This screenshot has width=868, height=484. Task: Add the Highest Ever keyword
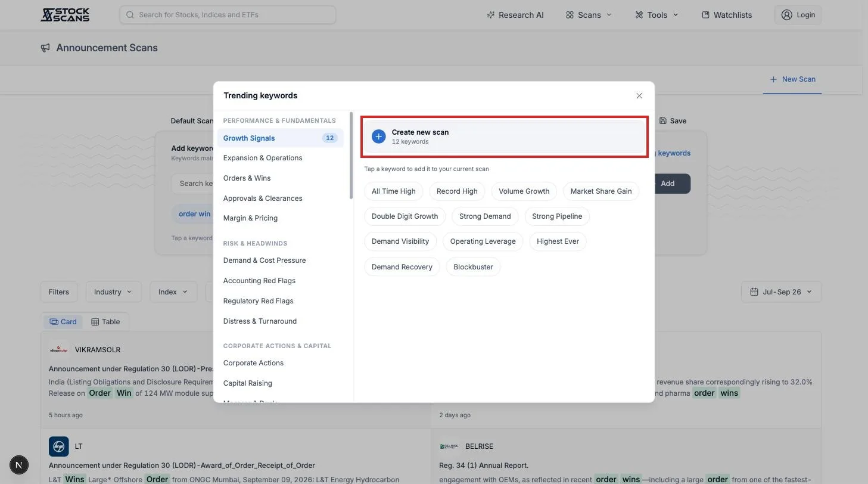(x=558, y=241)
